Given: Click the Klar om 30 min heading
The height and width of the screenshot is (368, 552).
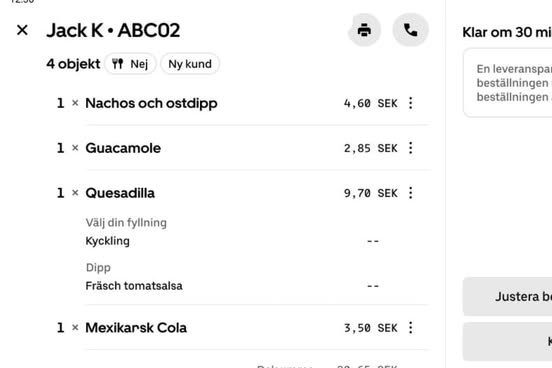Looking at the screenshot, I should 507,32.
